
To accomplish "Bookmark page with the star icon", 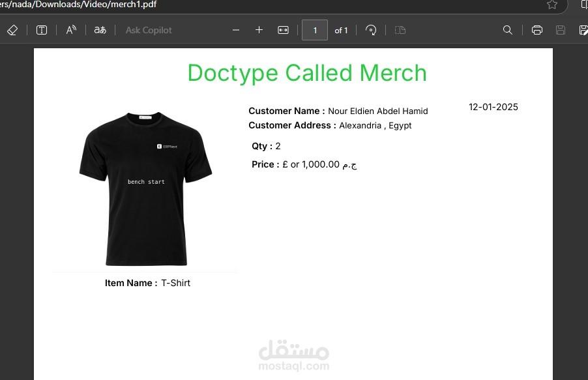I will 552,5.
